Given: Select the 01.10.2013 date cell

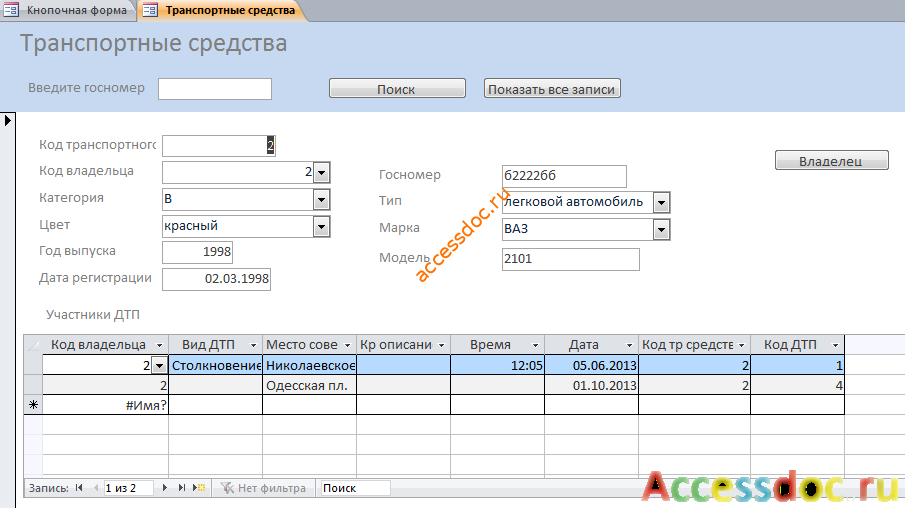Looking at the screenshot, I should [592, 385].
